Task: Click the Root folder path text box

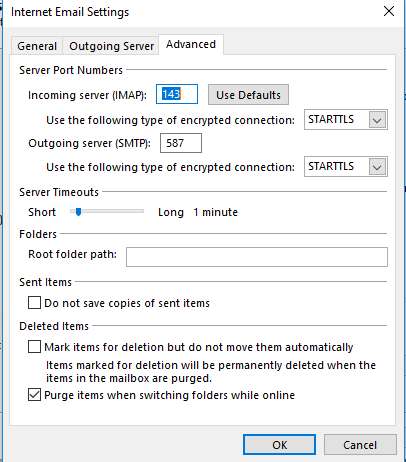Action: click(257, 257)
